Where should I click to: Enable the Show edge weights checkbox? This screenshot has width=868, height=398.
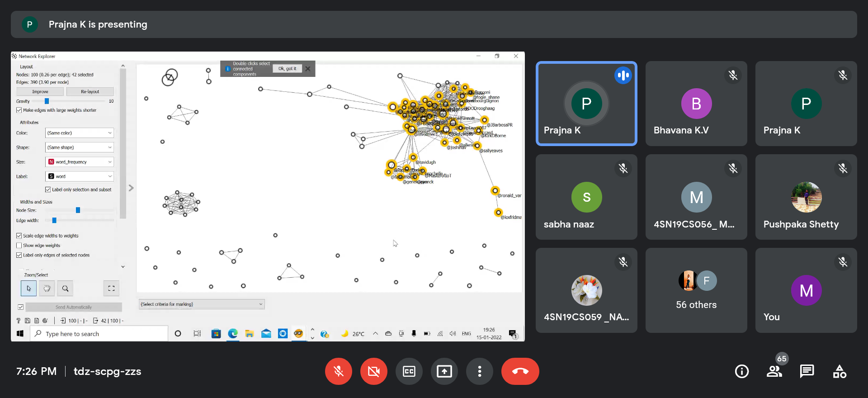tap(19, 246)
